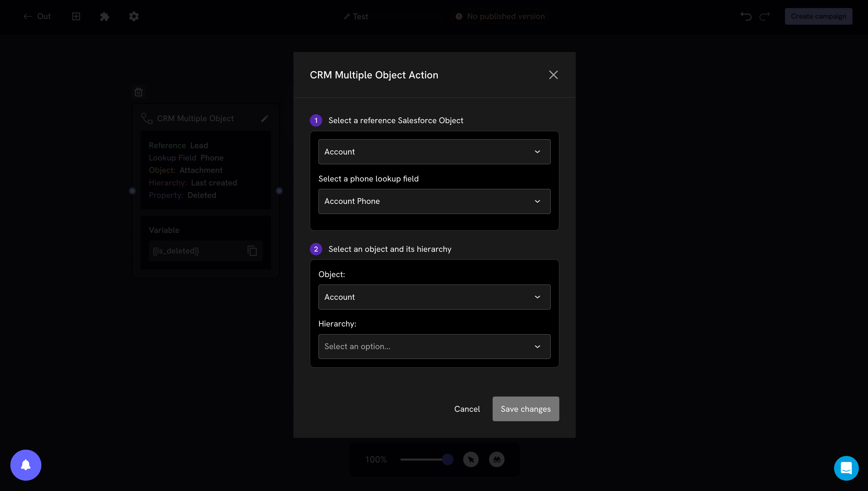The height and width of the screenshot is (491, 868).
Task: Open the reference Salesforce Object dropdown
Action: pyautogui.click(x=434, y=152)
